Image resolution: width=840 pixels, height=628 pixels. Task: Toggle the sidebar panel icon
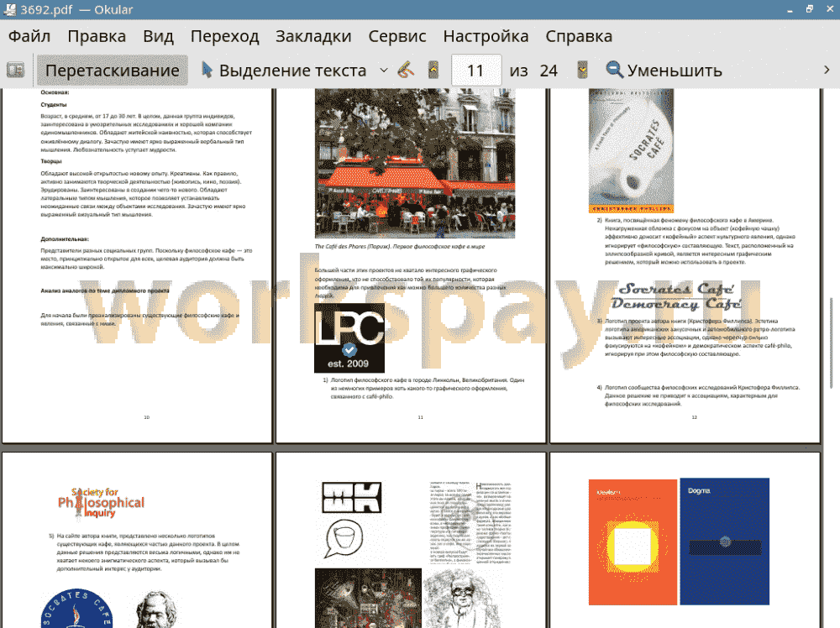[15, 71]
